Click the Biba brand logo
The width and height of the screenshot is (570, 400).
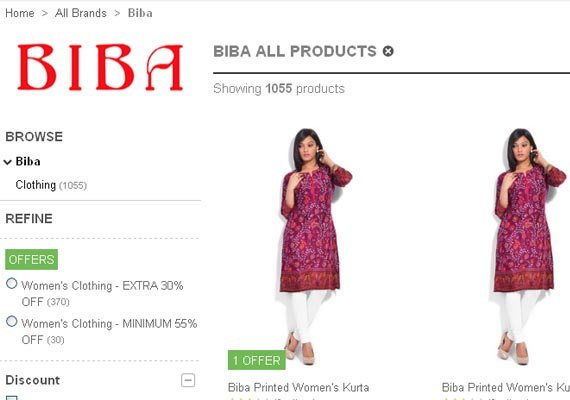100,67
